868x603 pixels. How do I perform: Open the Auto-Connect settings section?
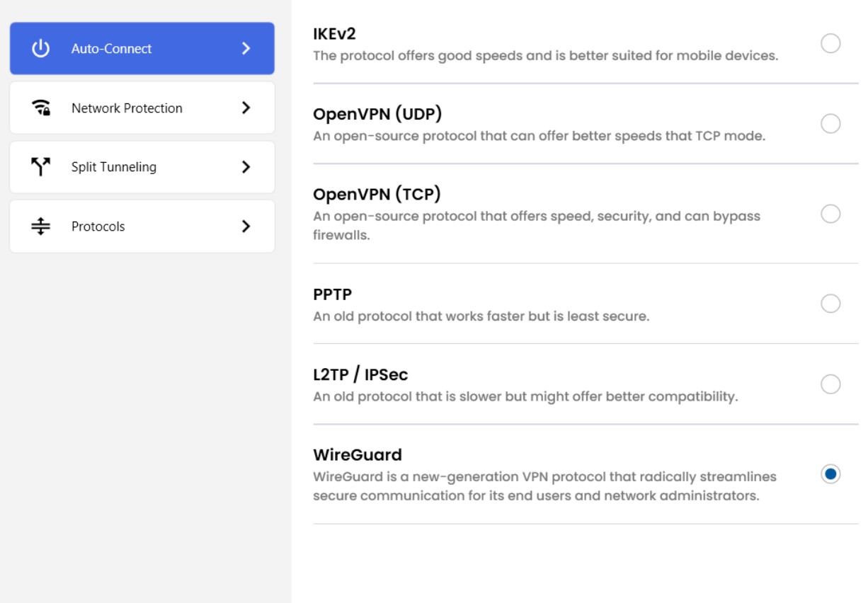[112, 49]
